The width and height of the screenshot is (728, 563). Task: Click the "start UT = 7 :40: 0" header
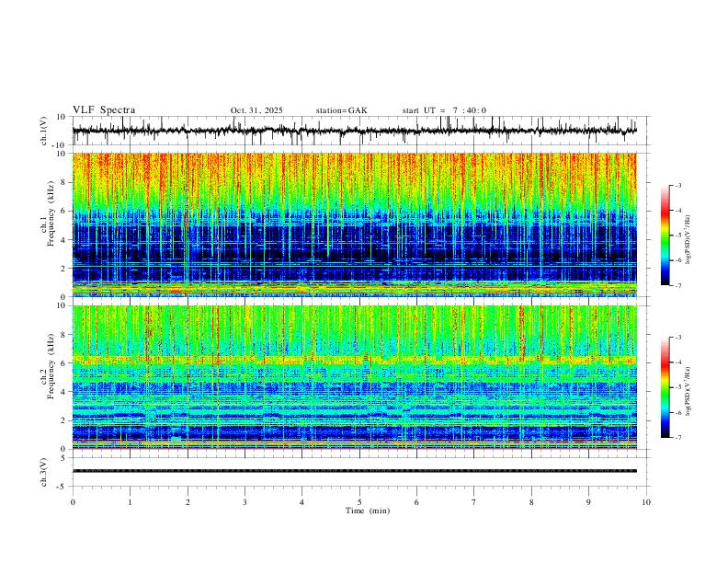coord(444,110)
